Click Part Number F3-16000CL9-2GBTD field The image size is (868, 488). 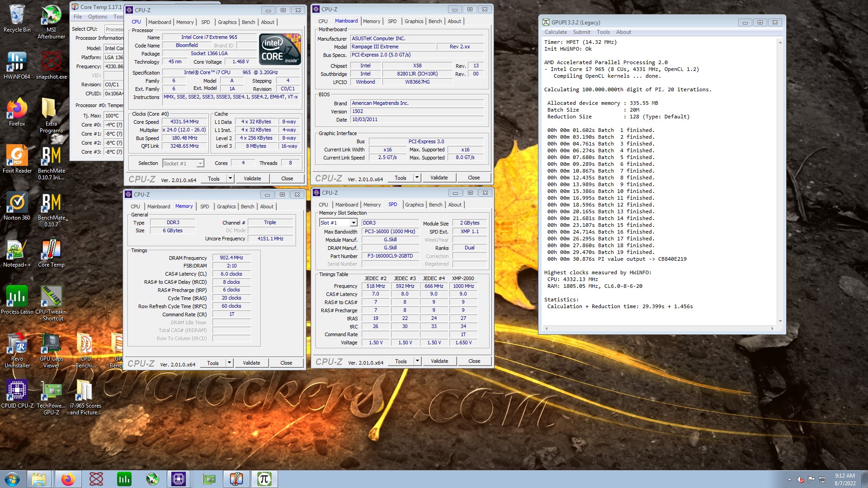coord(390,256)
